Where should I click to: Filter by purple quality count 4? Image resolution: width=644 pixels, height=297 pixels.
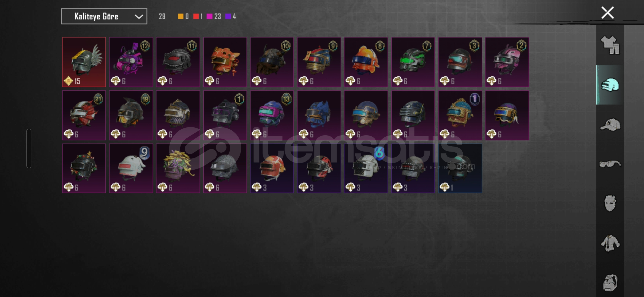231,16
